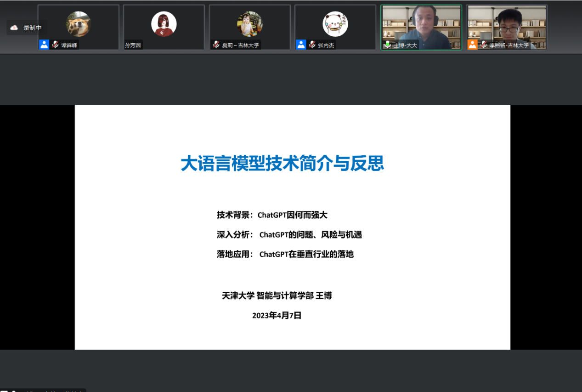This screenshot has width=582, height=392.
Task: Select 夏莉's child photo avatar
Action: coord(249,24)
